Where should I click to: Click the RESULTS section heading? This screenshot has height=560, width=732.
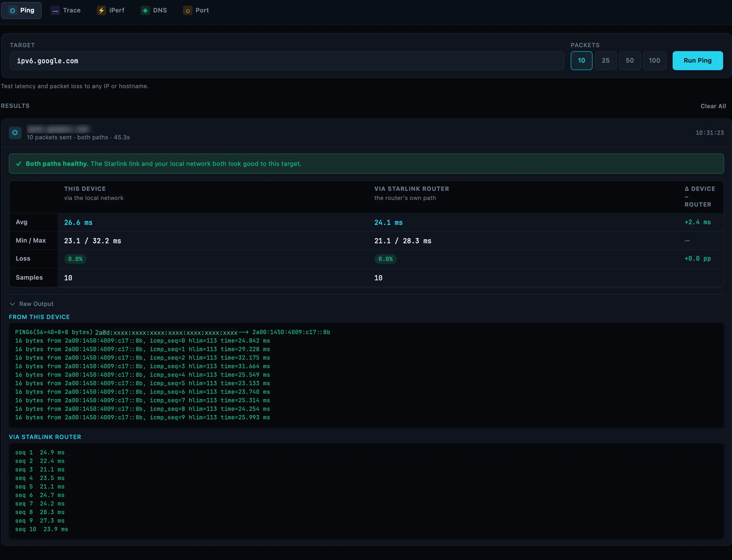15,106
